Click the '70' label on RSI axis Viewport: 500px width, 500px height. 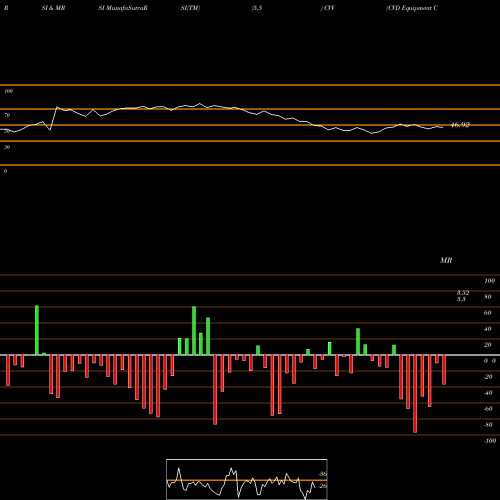pyautogui.click(x=7, y=115)
